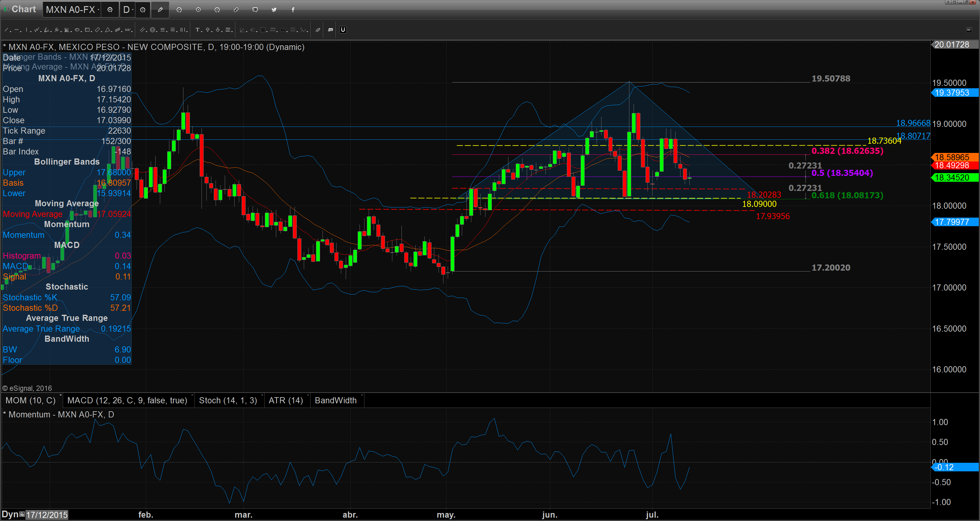Viewport: 980px width, 521px height.
Task: Toggle the annotation bubble tool
Action: click(x=331, y=30)
